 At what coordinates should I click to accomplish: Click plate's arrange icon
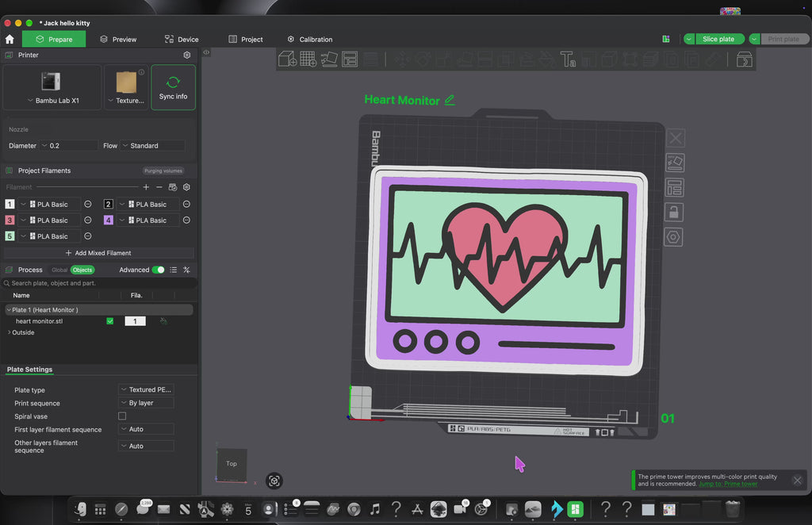pyautogui.click(x=675, y=187)
